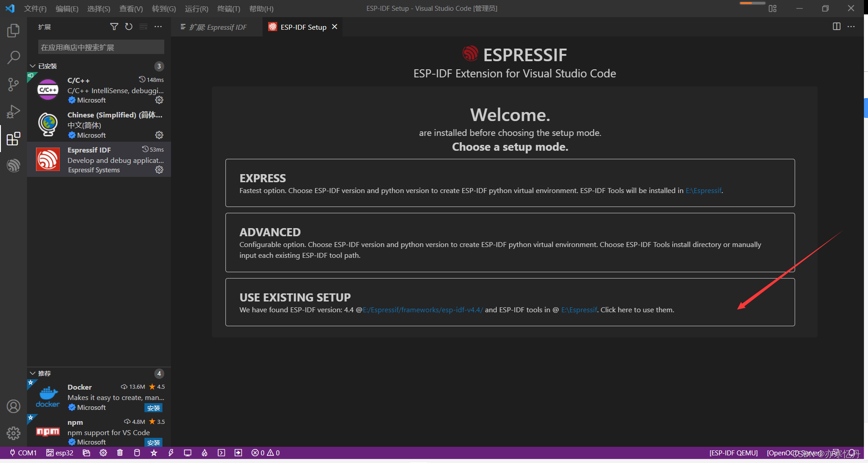868x463 pixels.
Task: Choose the ADVANCED setup mode
Action: pos(510,243)
